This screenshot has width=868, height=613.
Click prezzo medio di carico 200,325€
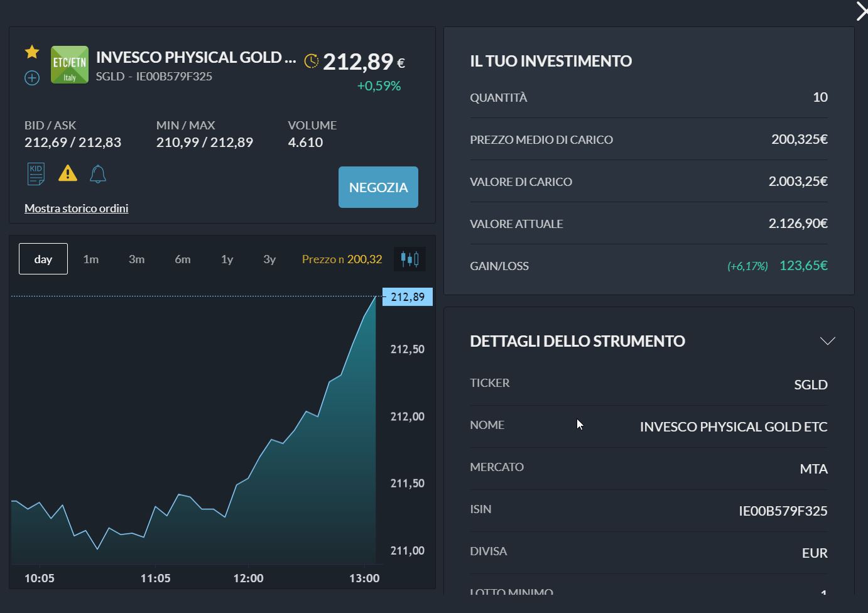coord(799,139)
